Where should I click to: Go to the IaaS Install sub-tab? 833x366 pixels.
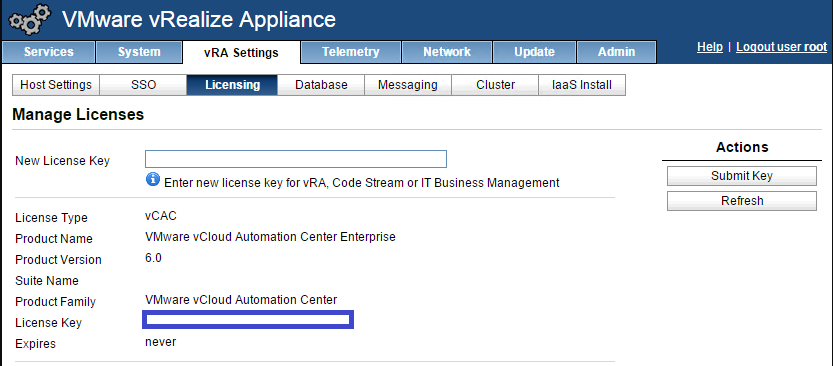pyautogui.click(x=582, y=85)
